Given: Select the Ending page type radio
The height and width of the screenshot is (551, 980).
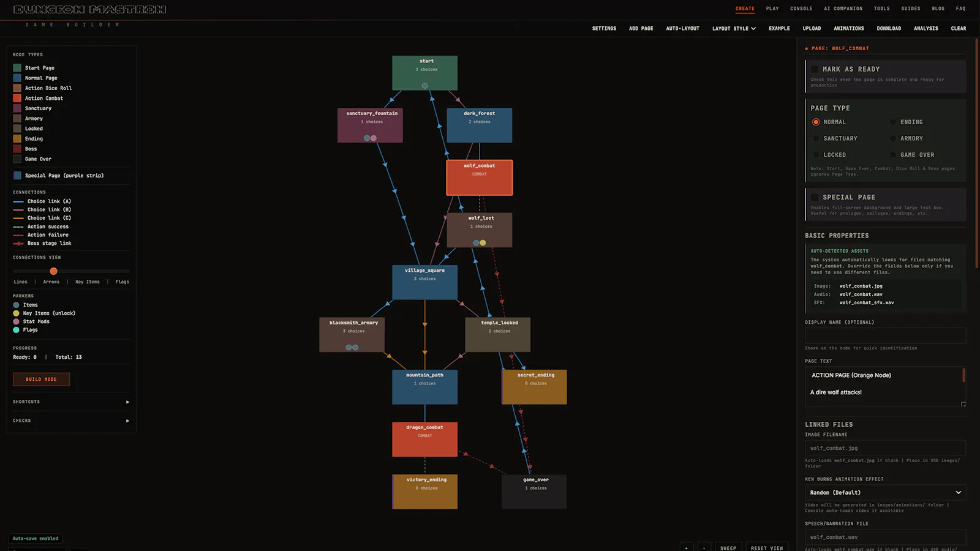Looking at the screenshot, I should pyautogui.click(x=892, y=122).
